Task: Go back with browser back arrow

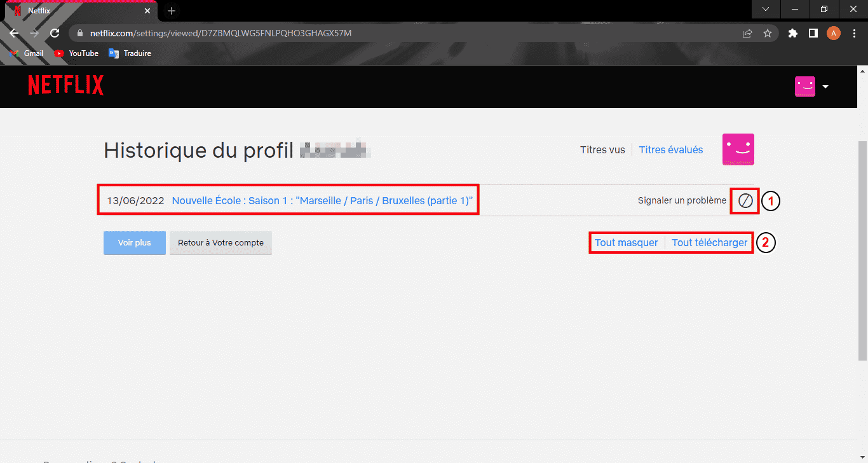Action: [14, 33]
